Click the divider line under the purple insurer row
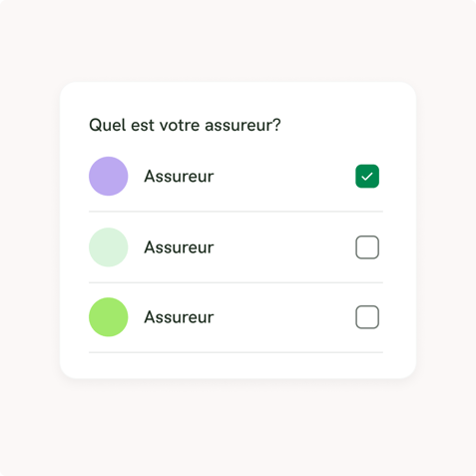This screenshot has width=476, height=476. tap(236, 212)
